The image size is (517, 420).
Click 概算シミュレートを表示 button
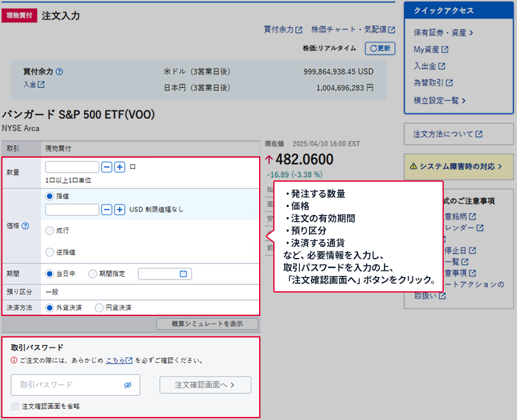[x=207, y=324]
